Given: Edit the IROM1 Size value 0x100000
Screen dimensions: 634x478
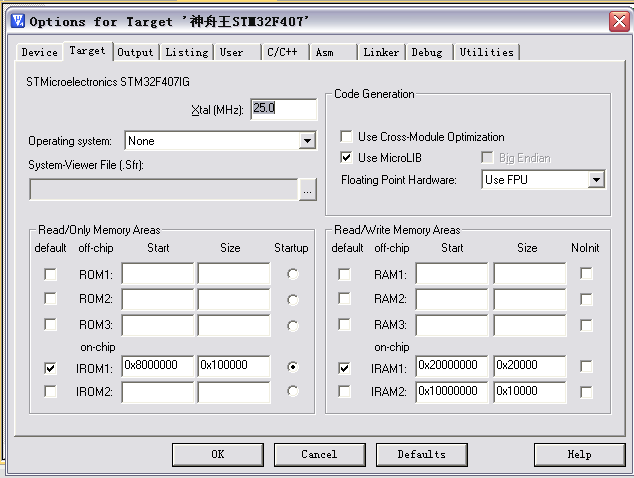Looking at the screenshot, I should (x=234, y=366).
